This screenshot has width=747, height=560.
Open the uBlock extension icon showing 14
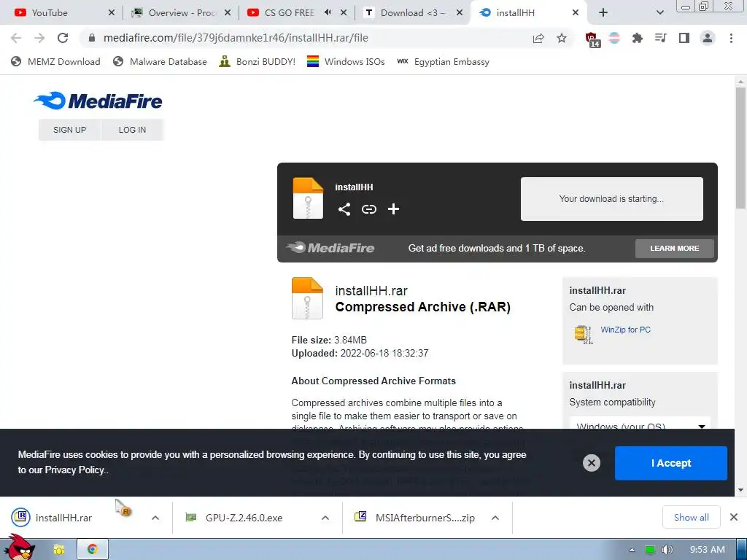(592, 39)
